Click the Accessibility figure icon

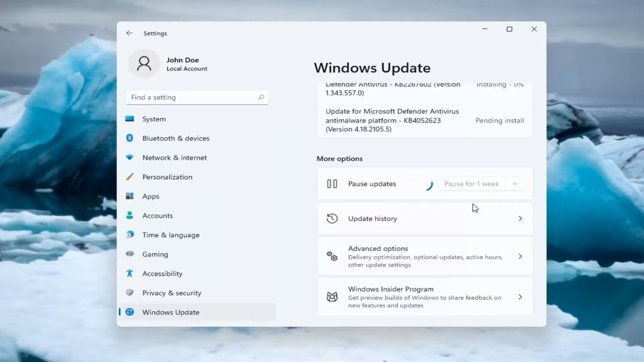[130, 274]
